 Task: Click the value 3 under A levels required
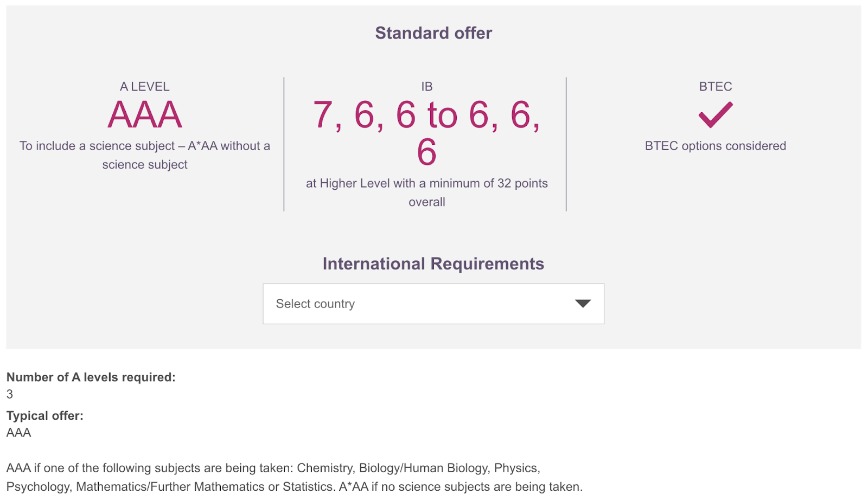[x=10, y=394]
